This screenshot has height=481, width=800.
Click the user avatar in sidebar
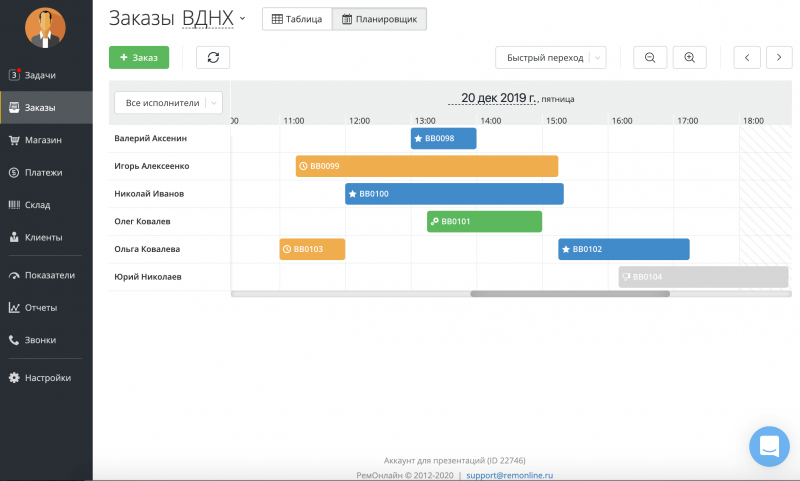point(45,27)
